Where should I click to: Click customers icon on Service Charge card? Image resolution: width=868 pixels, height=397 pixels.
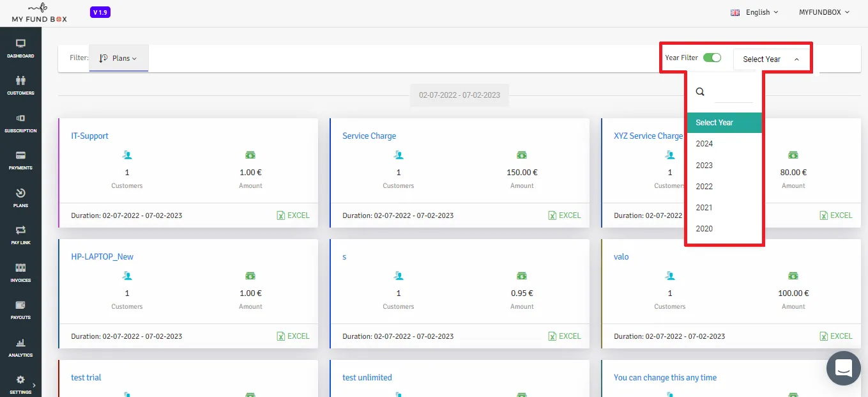click(x=399, y=155)
